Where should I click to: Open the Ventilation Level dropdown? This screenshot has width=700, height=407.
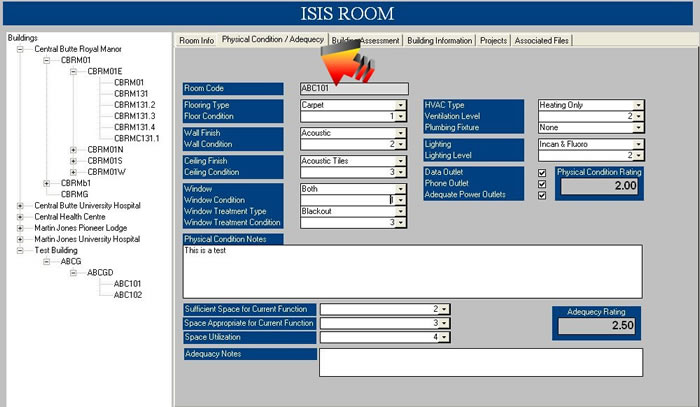(x=638, y=116)
